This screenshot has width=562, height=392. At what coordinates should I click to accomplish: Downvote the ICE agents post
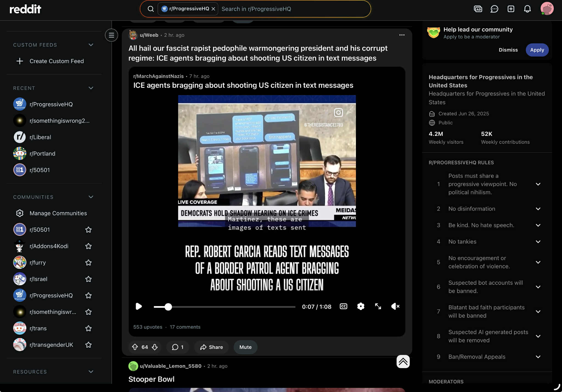[155, 347]
